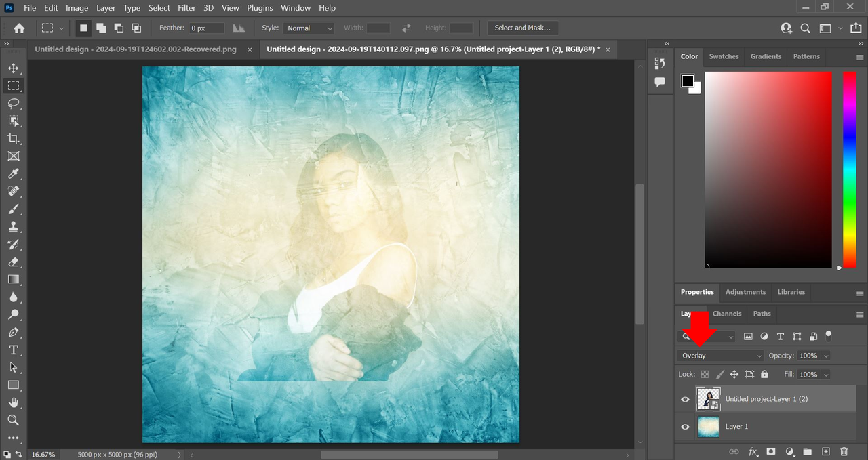The image size is (868, 460).
Task: Add a layer mask
Action: (x=771, y=451)
